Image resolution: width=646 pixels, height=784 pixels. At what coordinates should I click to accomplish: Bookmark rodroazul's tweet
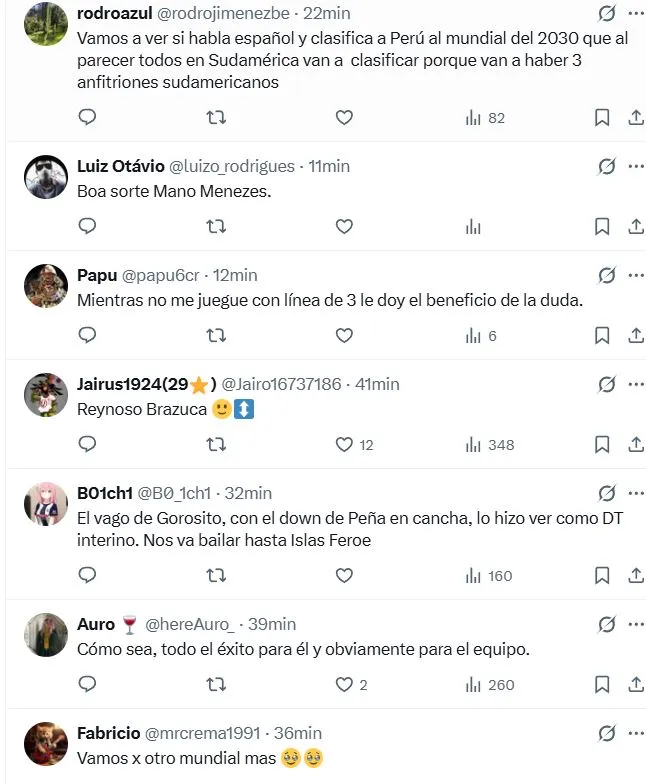[x=602, y=118]
